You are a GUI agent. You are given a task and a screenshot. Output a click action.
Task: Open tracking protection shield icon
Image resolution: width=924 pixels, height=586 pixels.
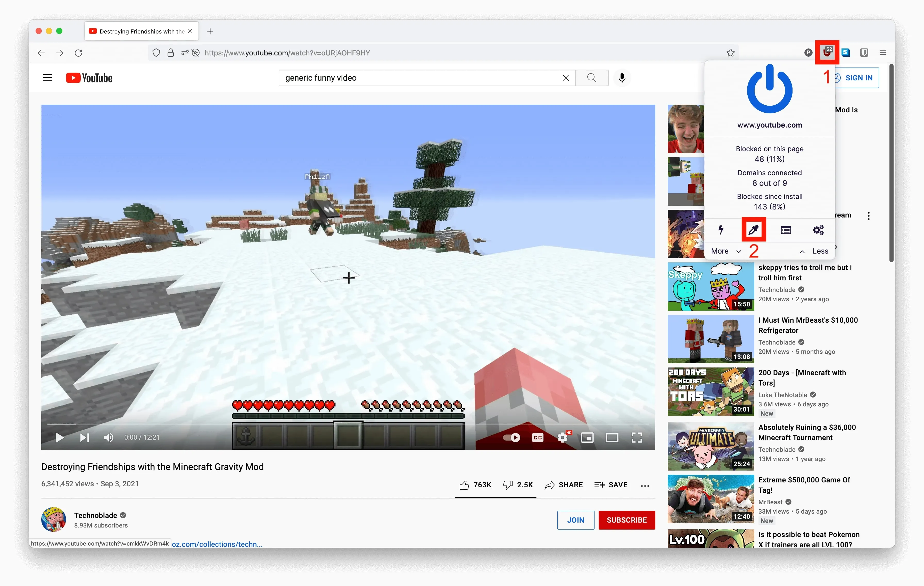pos(156,53)
